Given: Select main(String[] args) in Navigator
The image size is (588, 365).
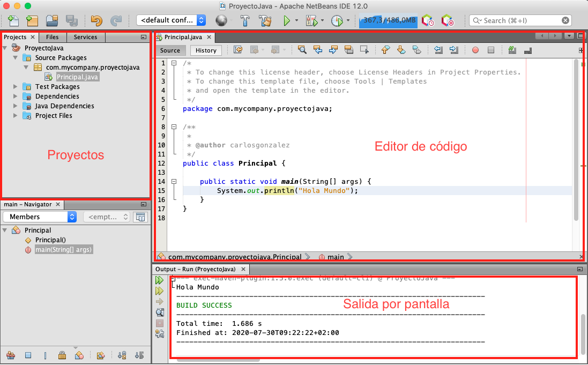Looking at the screenshot, I should [x=64, y=250].
